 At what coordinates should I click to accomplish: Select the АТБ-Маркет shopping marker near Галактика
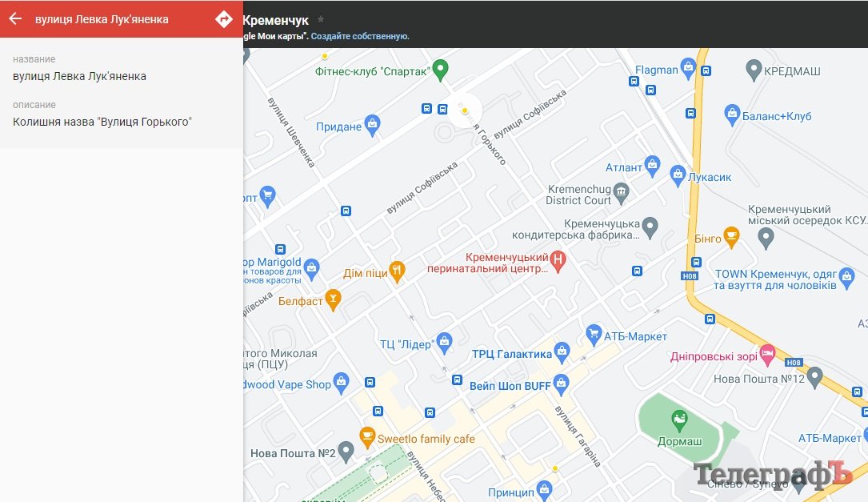pyautogui.click(x=593, y=333)
